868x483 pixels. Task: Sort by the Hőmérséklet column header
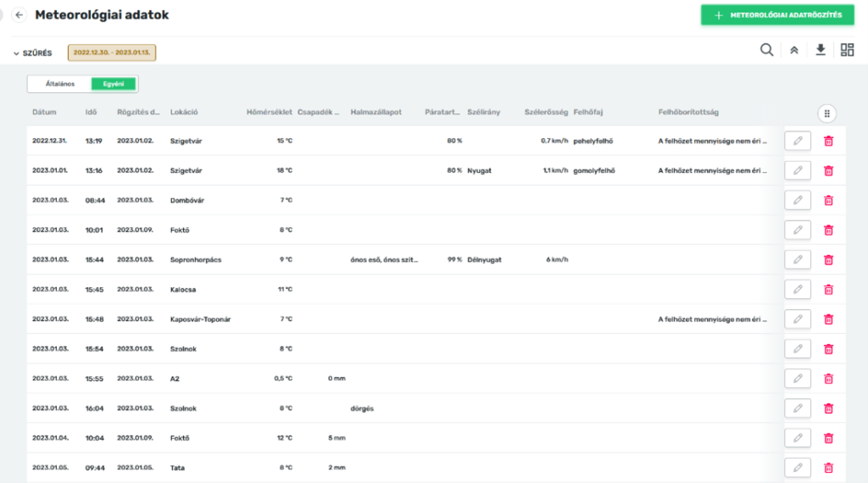[x=269, y=112]
